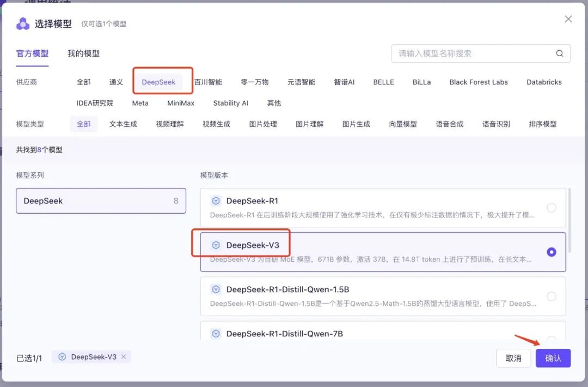Filter provider by 零一万物
Image resolution: width=588 pixels, height=387 pixels.
pos(255,82)
